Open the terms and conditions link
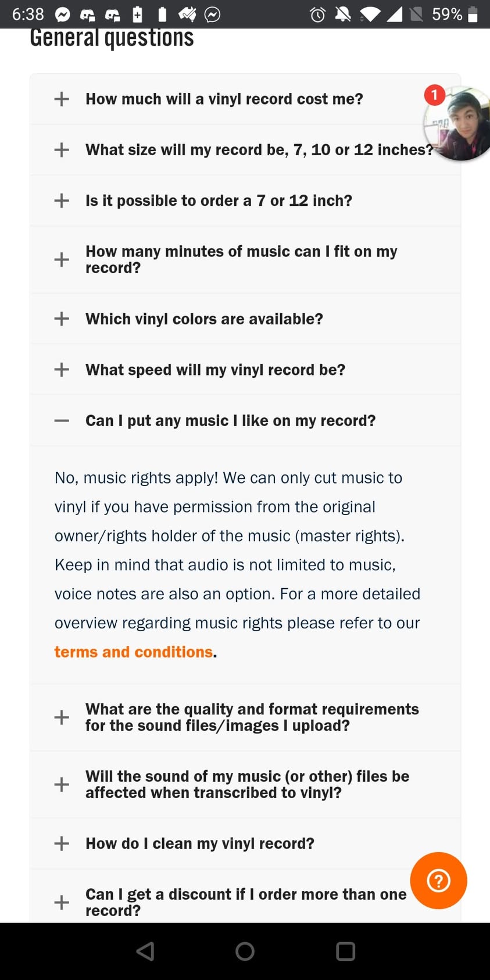Screen dimensions: 490x980 (x=134, y=652)
